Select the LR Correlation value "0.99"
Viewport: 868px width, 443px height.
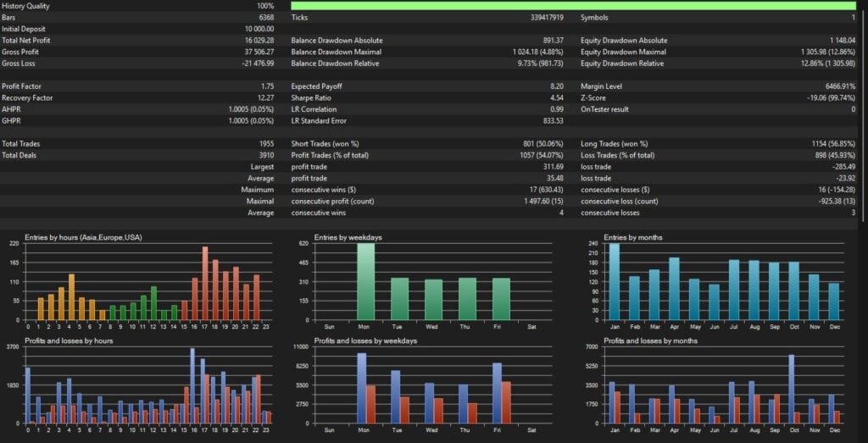(558, 109)
